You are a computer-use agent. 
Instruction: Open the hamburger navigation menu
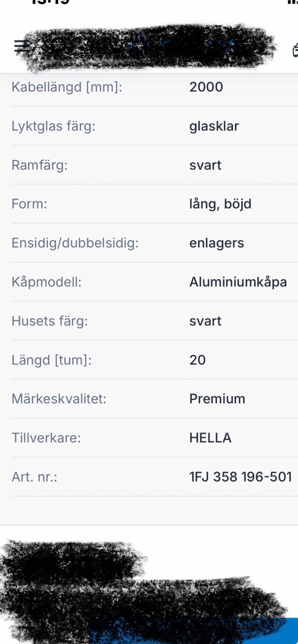click(21, 47)
